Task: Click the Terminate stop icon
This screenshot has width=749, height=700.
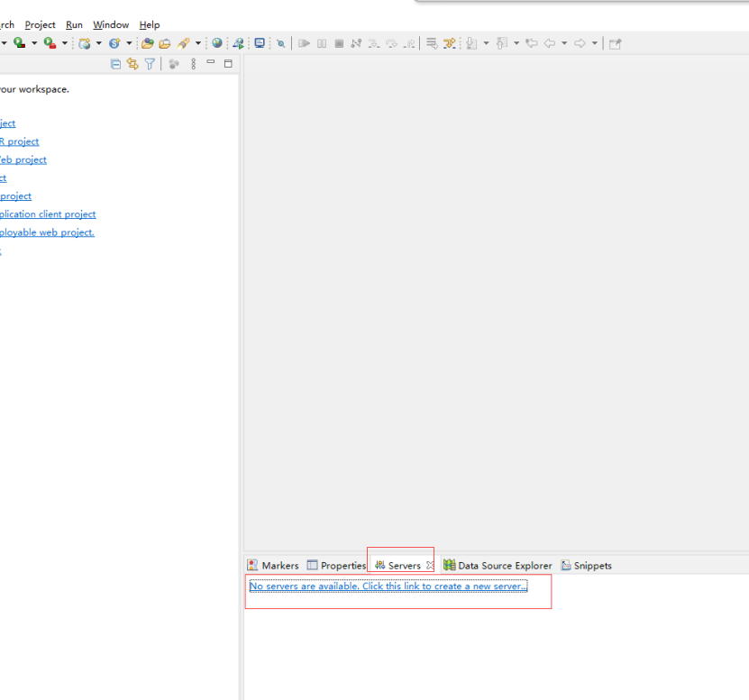Action: 339,43
